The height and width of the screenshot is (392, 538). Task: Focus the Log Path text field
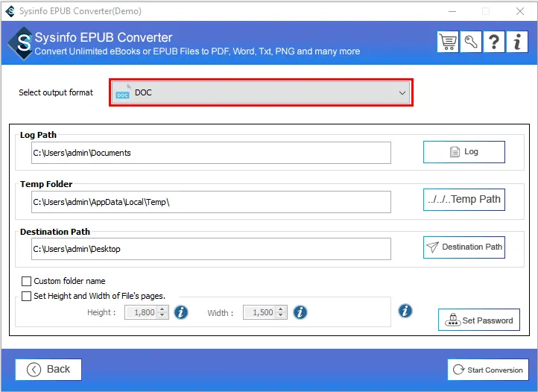pyautogui.click(x=211, y=153)
